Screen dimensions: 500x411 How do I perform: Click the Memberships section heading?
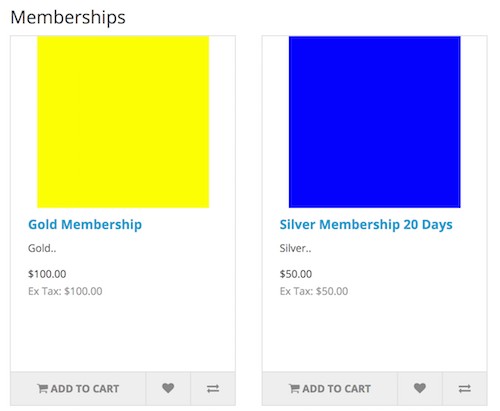coord(68,17)
